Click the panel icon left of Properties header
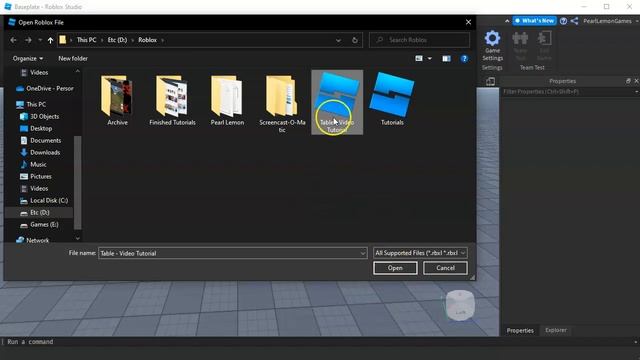Image resolution: width=640 pixels, height=360 pixels. [491, 81]
